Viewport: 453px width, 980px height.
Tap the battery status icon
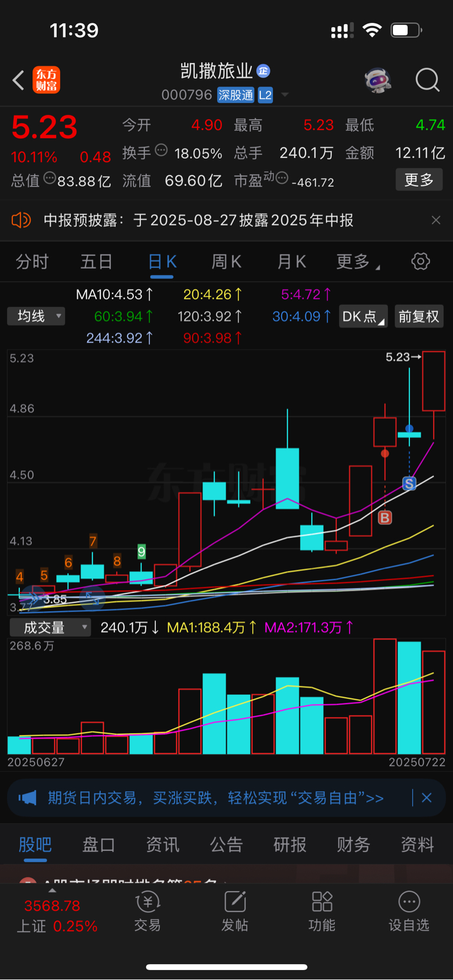pyautogui.click(x=406, y=30)
